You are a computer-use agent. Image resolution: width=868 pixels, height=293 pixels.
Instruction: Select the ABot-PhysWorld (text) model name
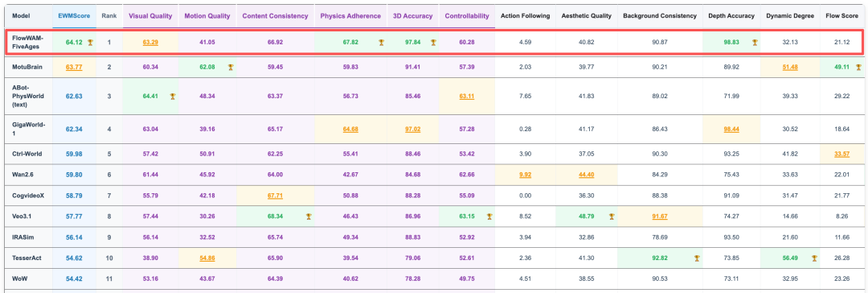[x=29, y=96]
